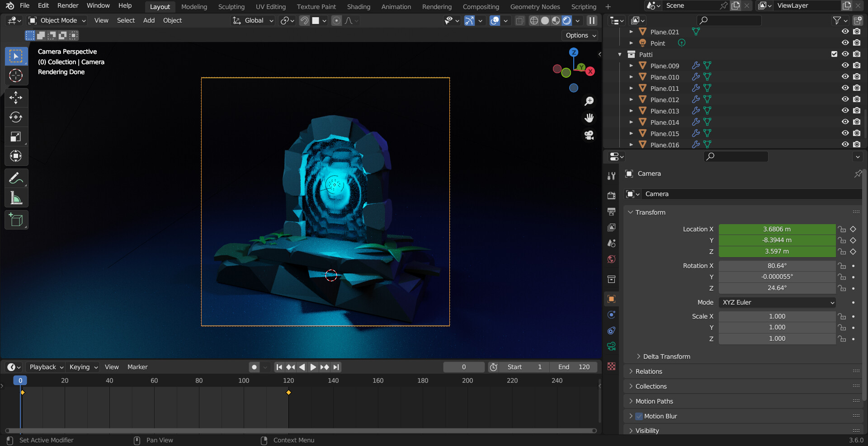The image size is (868, 446).
Task: Click the camera view icon in the viewport gizmos
Action: tap(589, 135)
